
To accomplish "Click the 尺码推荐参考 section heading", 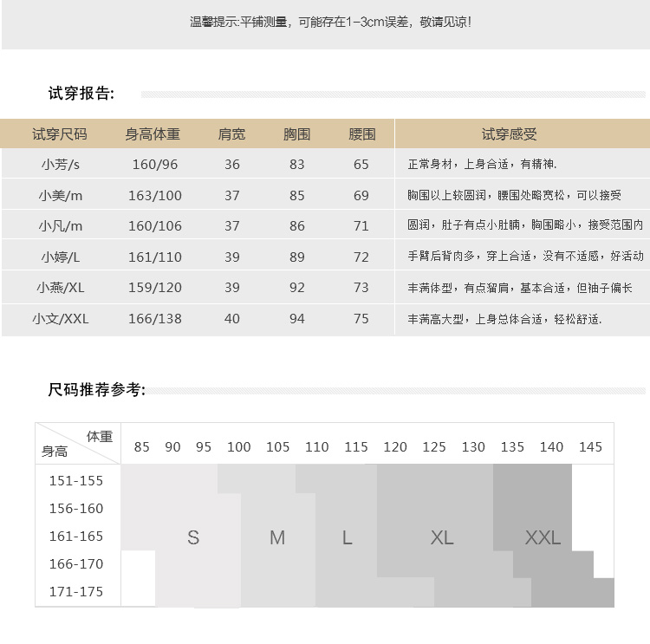I will point(97,390).
